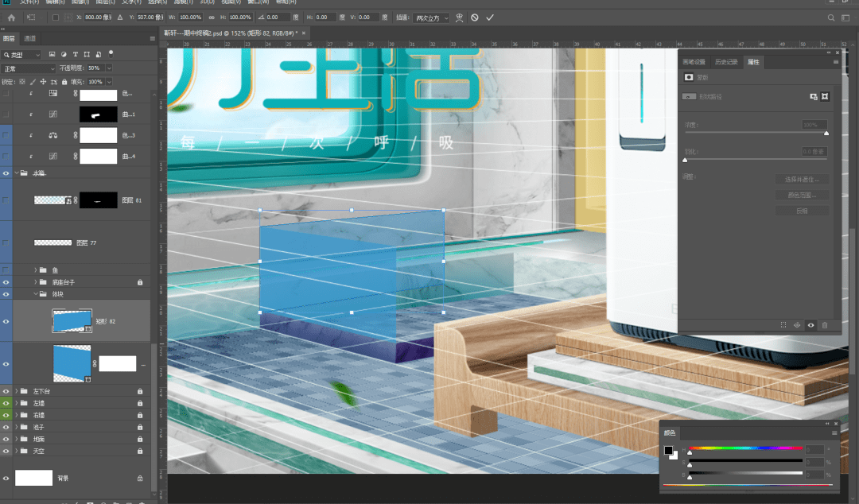Switch to the 通道 tab
The width and height of the screenshot is (859, 504).
(x=30, y=38)
